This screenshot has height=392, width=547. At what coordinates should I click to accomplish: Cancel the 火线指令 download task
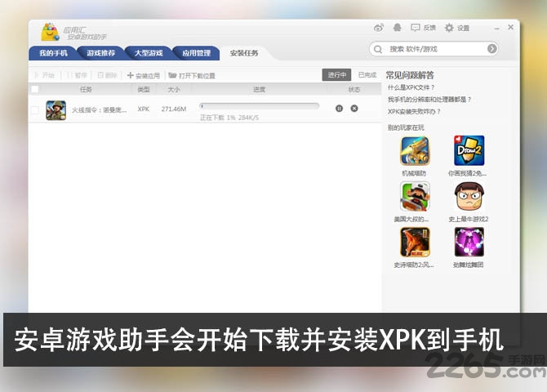pos(354,109)
